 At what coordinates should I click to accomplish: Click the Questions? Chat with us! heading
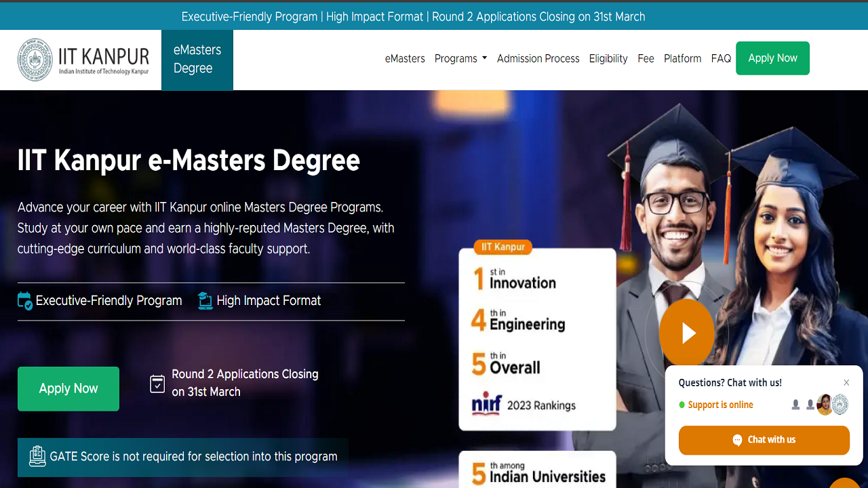(x=730, y=383)
